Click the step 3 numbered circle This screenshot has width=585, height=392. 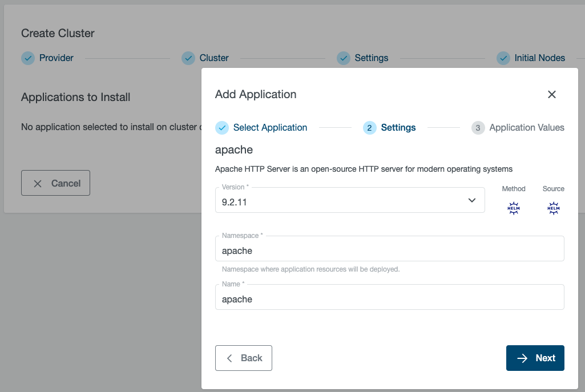[478, 128]
